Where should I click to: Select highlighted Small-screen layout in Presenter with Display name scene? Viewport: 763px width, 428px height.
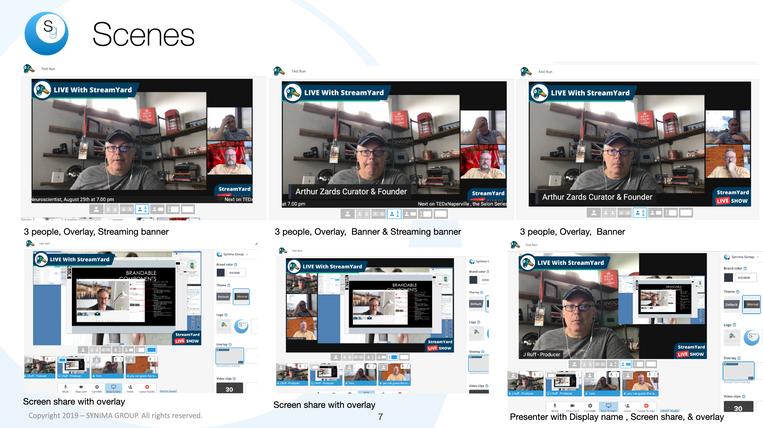(626, 364)
